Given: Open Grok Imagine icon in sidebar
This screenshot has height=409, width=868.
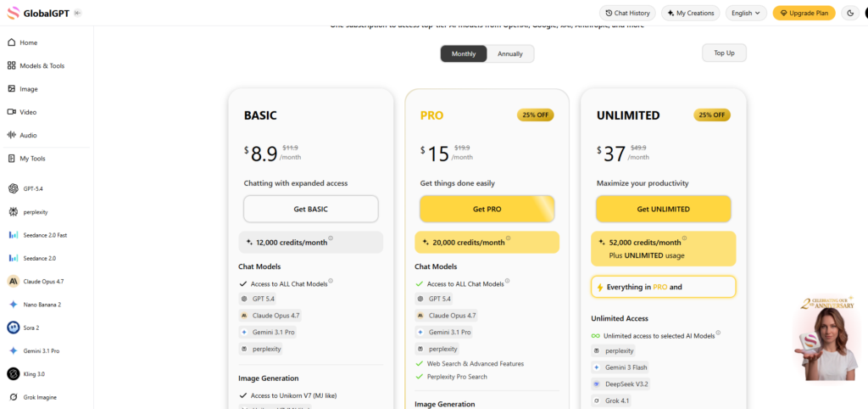Looking at the screenshot, I should coord(14,397).
